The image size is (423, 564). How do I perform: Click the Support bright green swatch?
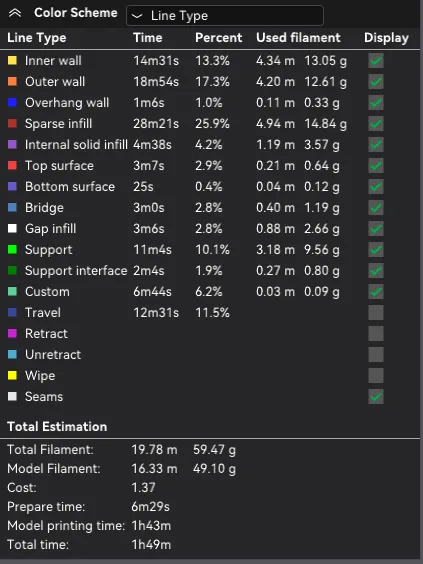[12, 250]
